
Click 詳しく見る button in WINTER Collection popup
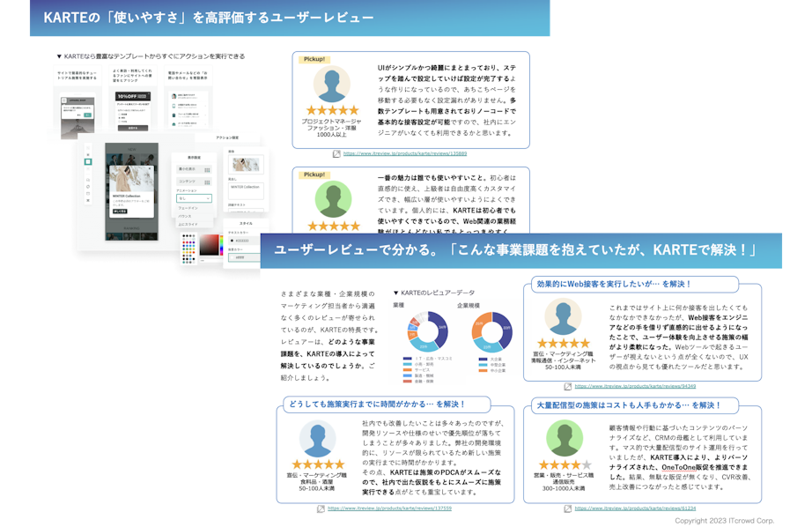pyautogui.click(x=120, y=212)
